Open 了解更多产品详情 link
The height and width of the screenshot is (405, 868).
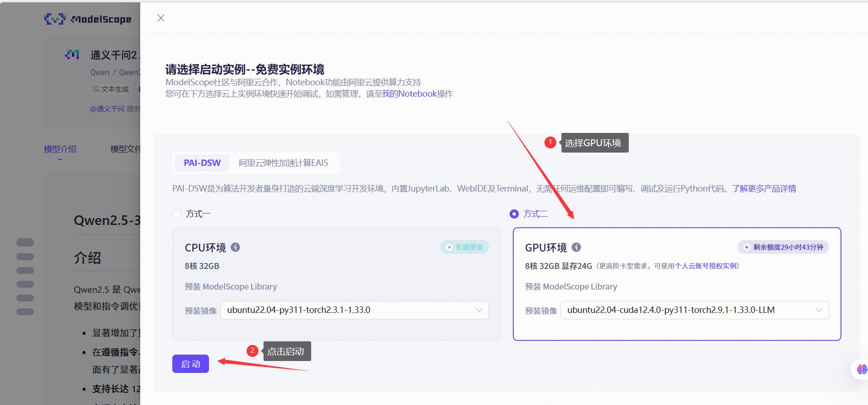click(764, 188)
